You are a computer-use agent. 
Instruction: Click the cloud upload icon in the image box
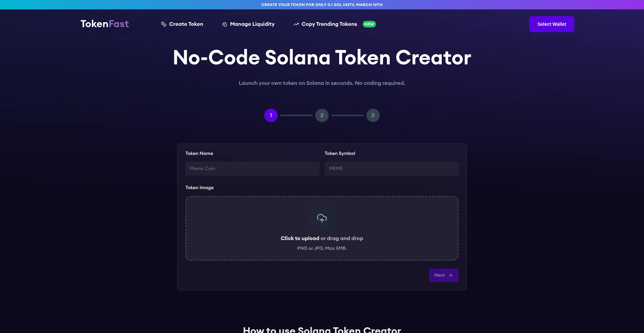tap(322, 218)
